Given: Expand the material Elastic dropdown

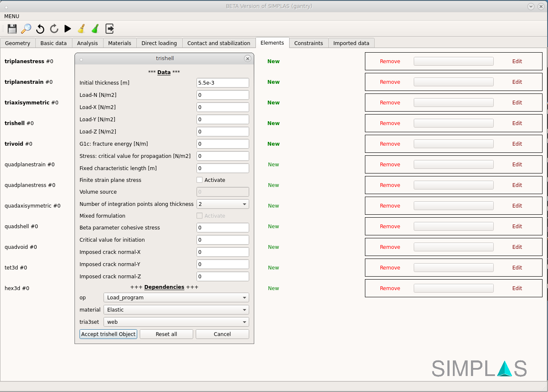Looking at the screenshot, I should point(176,310).
